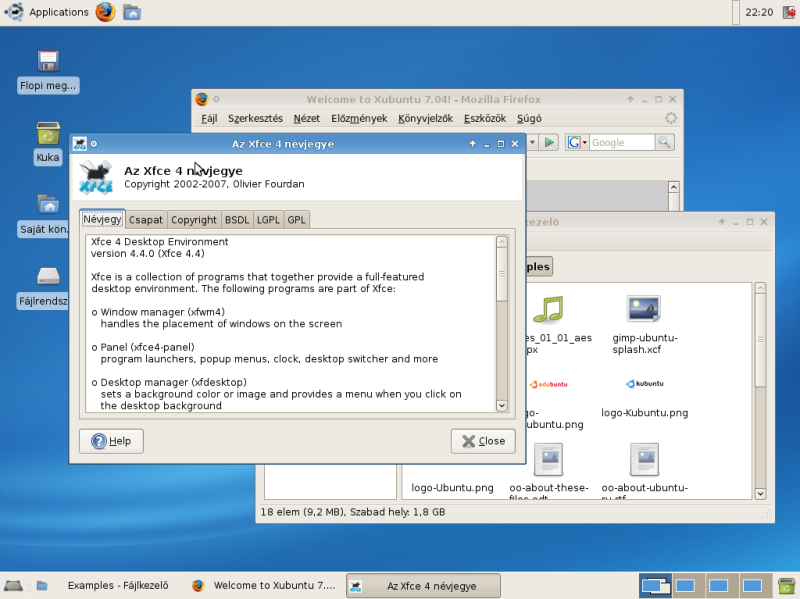Screen dimensions: 800x599
Task: Show desktop using bottom-left panel icon
Action: [x=13, y=585]
